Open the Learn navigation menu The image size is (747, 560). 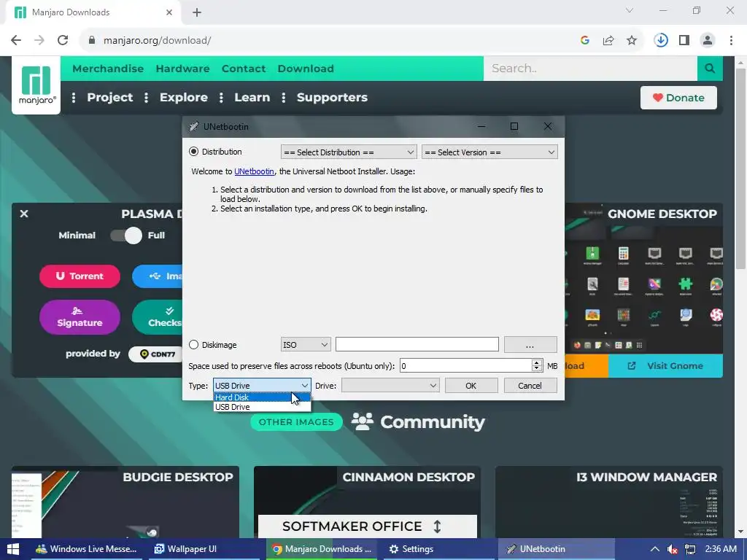pos(252,97)
